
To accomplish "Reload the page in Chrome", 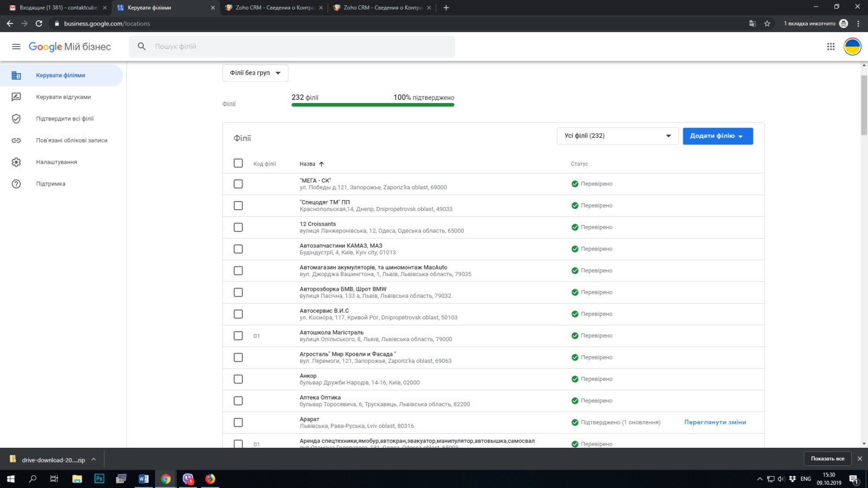I will (39, 23).
